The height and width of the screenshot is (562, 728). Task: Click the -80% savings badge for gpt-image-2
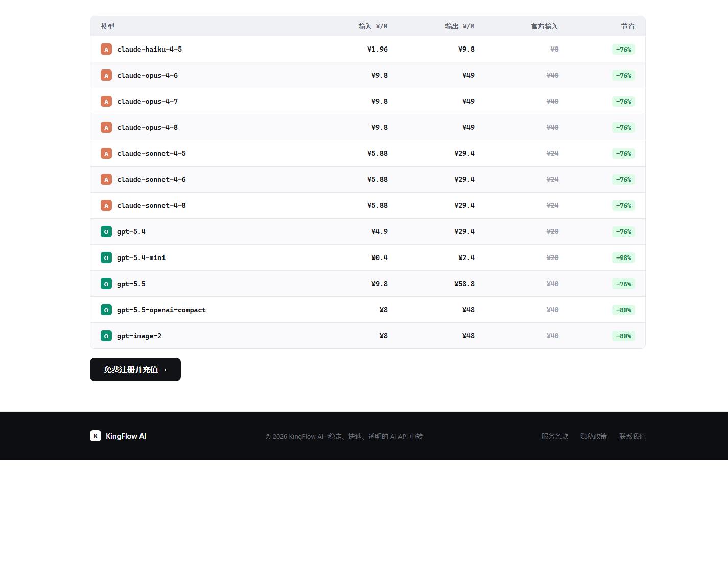pos(623,336)
